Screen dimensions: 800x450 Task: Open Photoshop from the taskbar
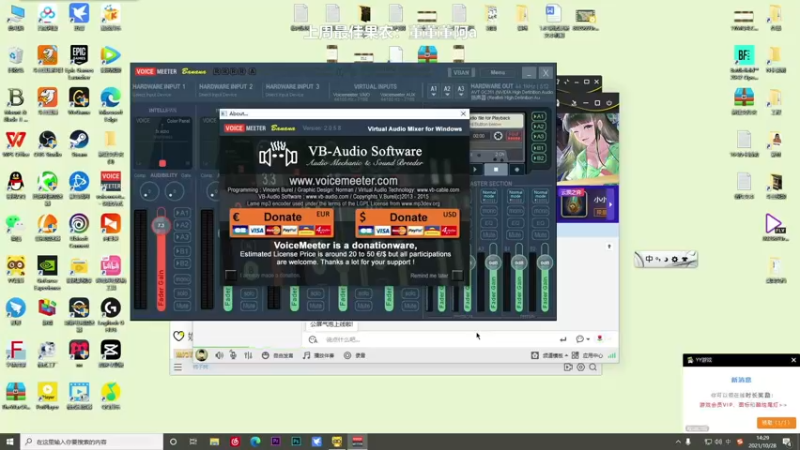click(296, 441)
